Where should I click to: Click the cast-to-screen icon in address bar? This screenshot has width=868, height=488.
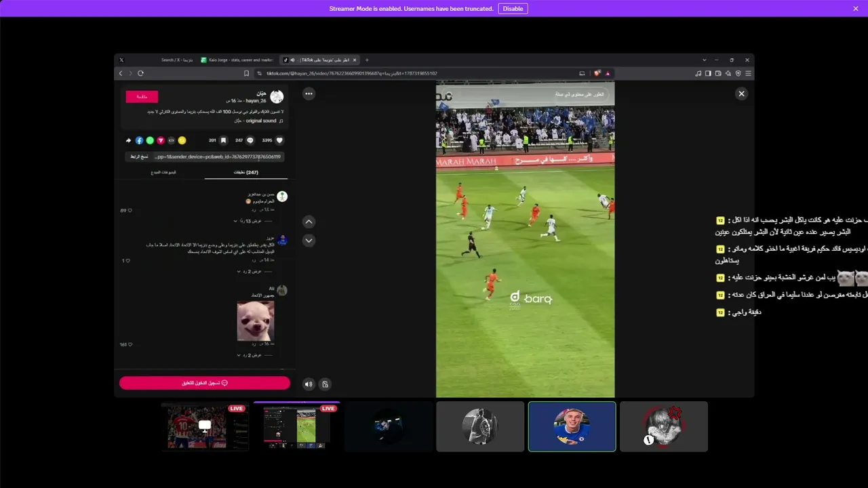(582, 73)
